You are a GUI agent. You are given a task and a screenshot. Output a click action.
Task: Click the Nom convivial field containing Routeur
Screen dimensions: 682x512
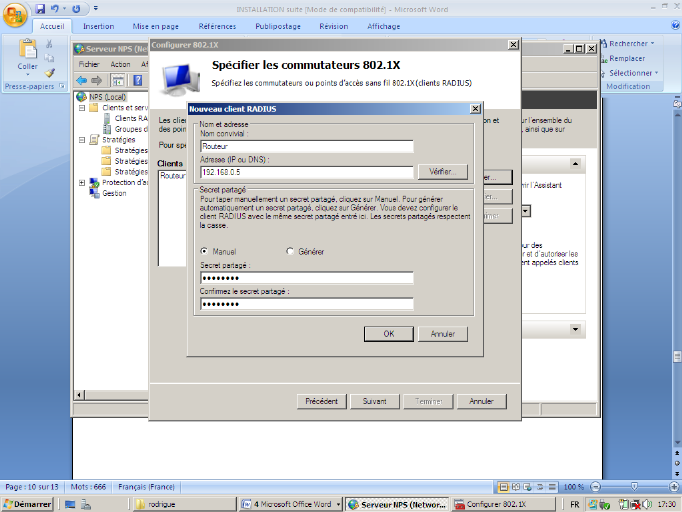point(307,146)
